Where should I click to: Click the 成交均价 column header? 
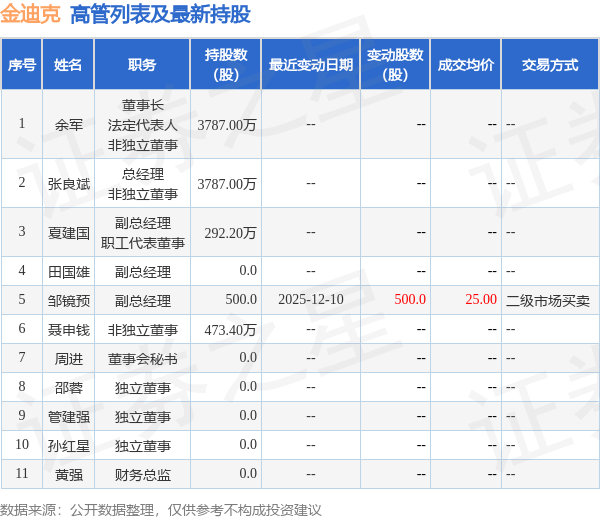point(466,65)
